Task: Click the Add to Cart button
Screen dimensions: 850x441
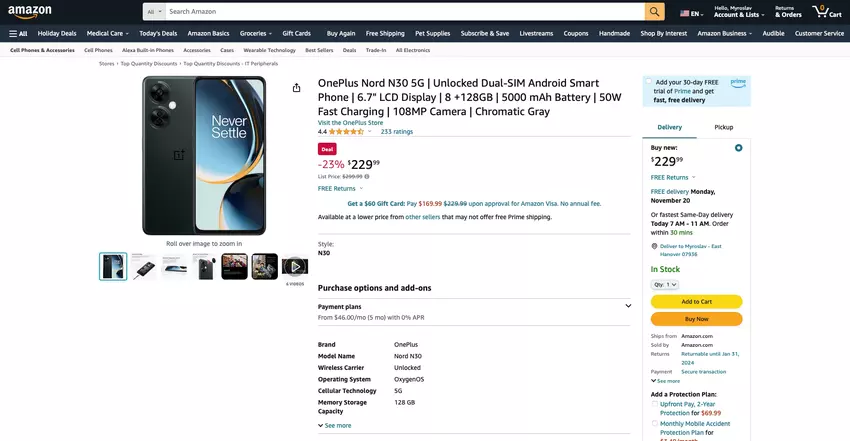Action: (696, 302)
